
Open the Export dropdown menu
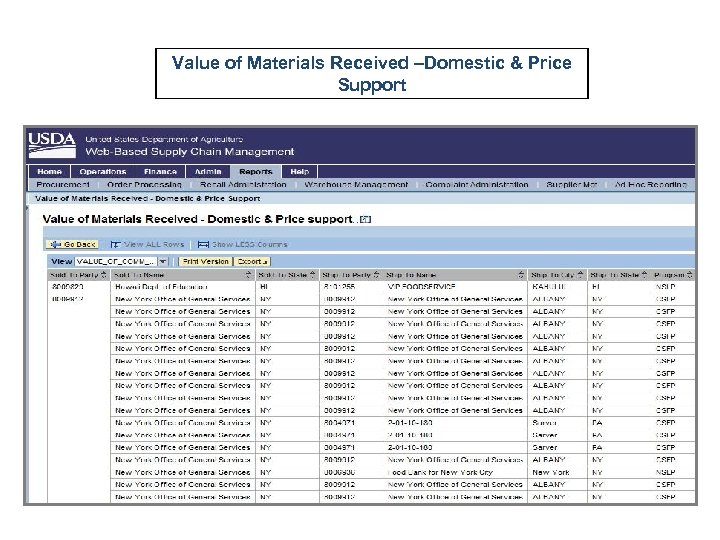pos(252,261)
